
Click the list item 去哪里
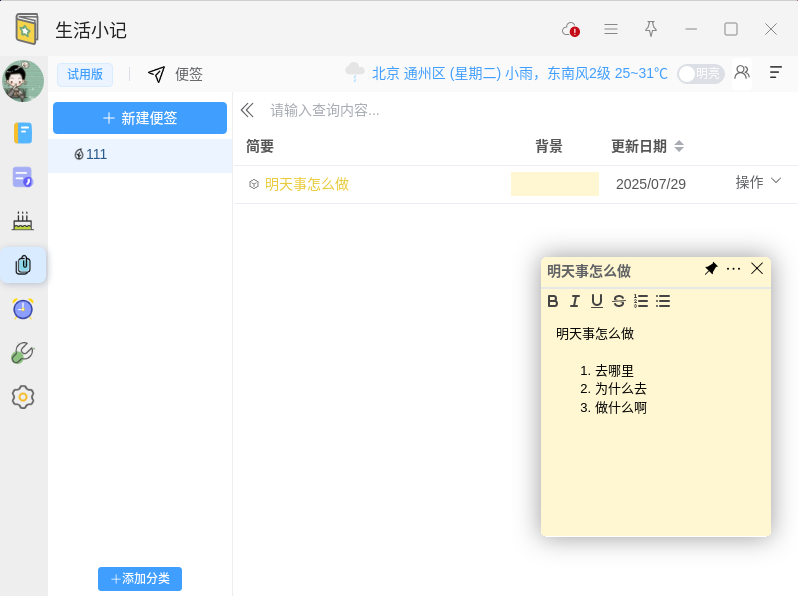tap(614, 371)
